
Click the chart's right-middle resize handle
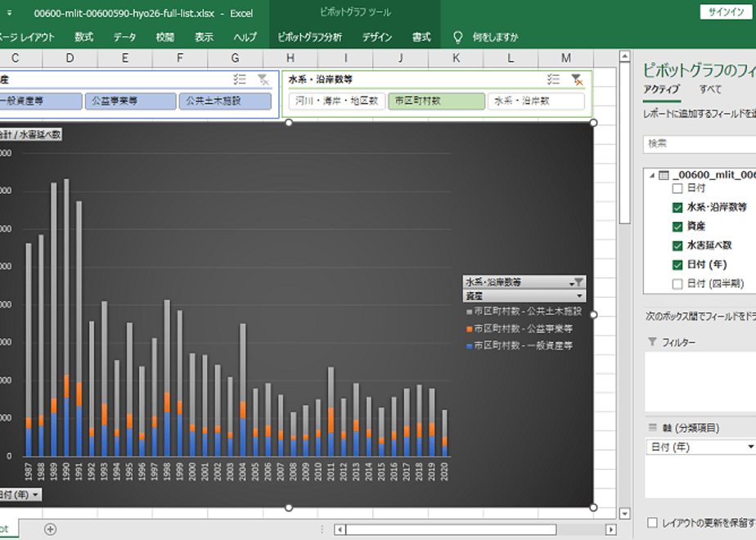tap(593, 314)
